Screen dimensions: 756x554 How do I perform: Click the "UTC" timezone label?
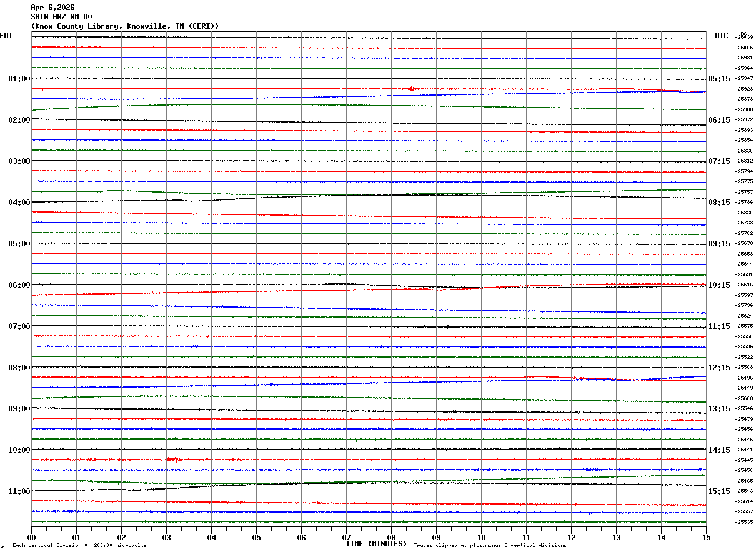point(722,36)
